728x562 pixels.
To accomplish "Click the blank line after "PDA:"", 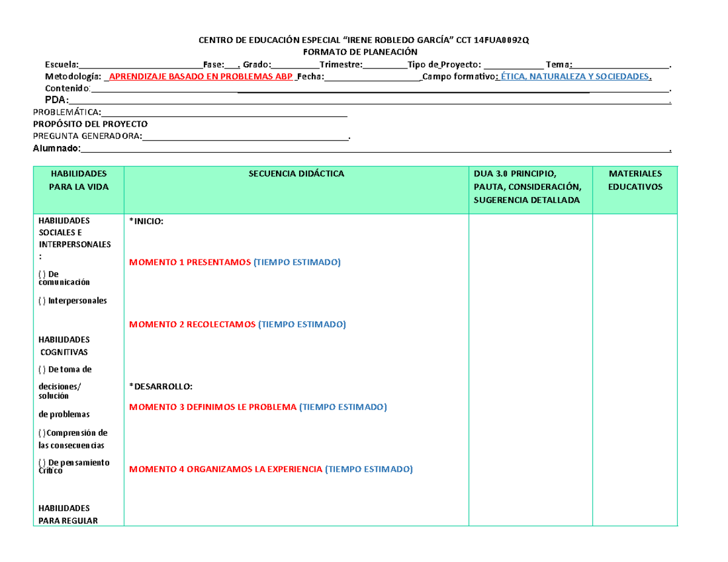I will (x=369, y=100).
